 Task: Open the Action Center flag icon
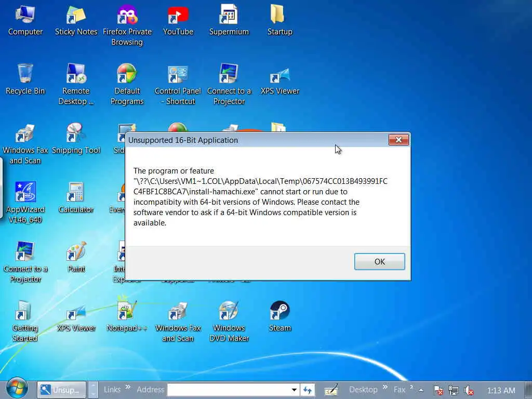point(438,390)
